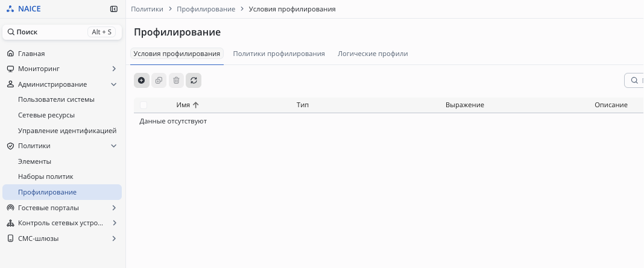Go to Наборы политик
Screen dimensions: 644x268
45,176
